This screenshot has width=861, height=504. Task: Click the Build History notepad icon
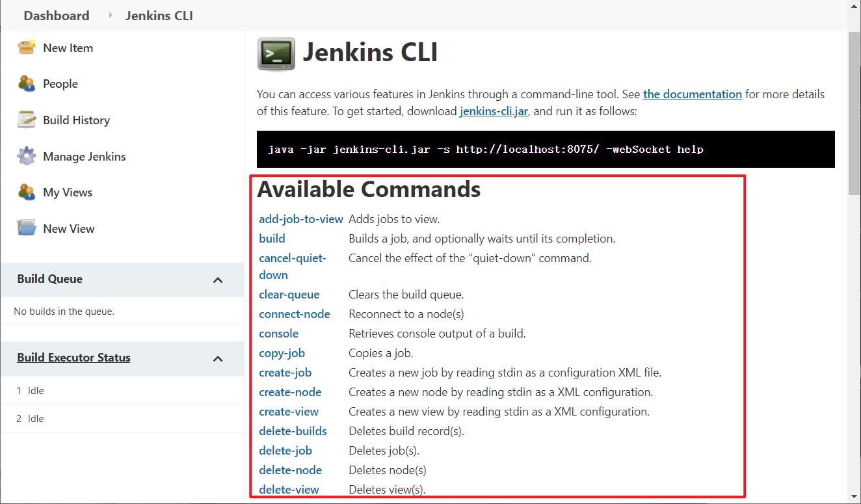27,120
